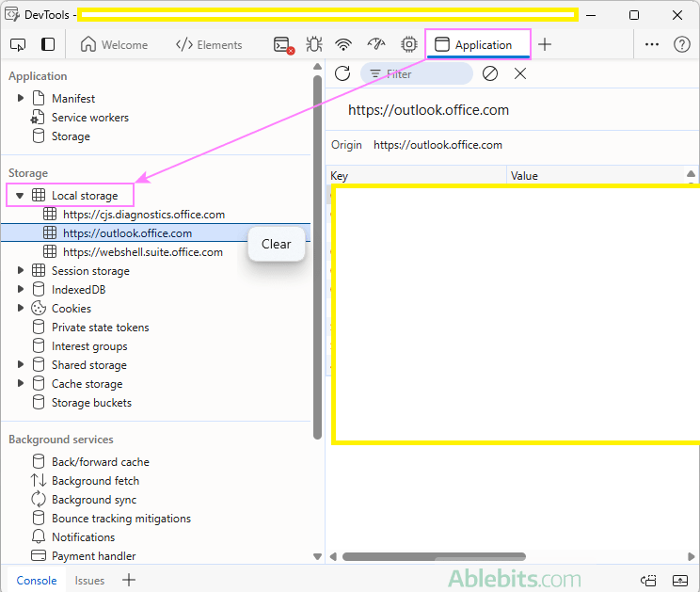This screenshot has height=592, width=700.
Task: Click the Key column header
Action: (x=416, y=175)
